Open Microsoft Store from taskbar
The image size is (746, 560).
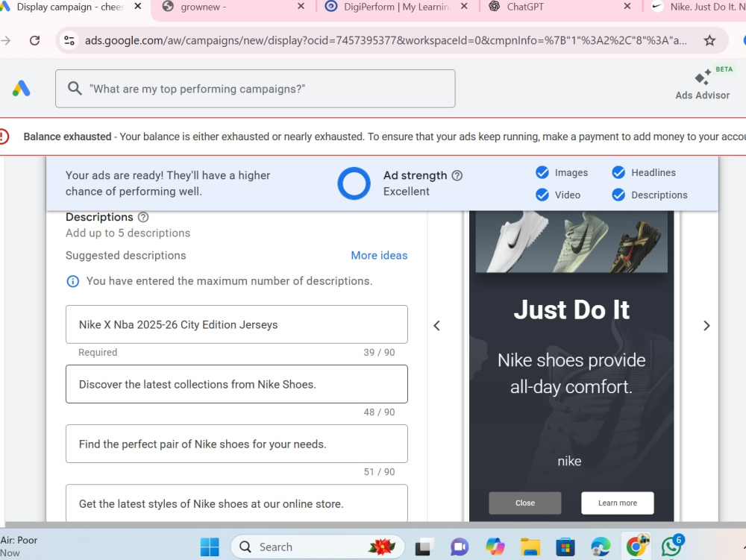tap(565, 547)
